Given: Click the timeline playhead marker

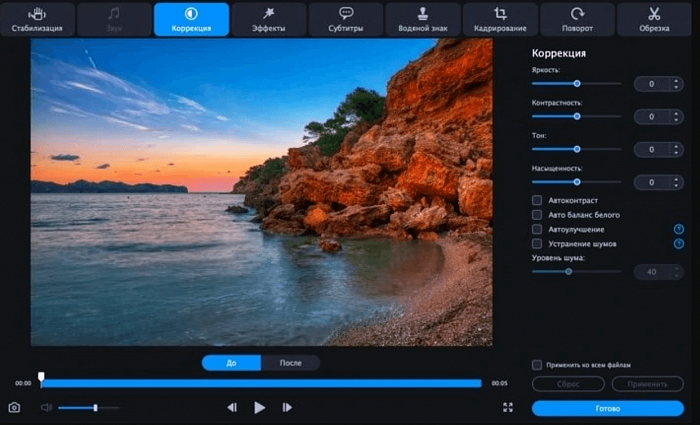Looking at the screenshot, I should pyautogui.click(x=41, y=377).
